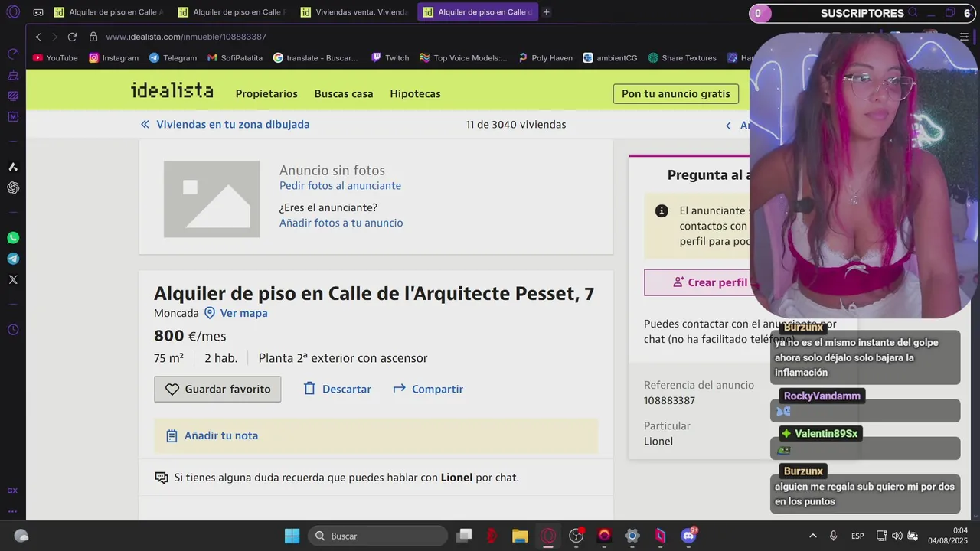Open the Opera GX main menu logo

[x=13, y=12]
